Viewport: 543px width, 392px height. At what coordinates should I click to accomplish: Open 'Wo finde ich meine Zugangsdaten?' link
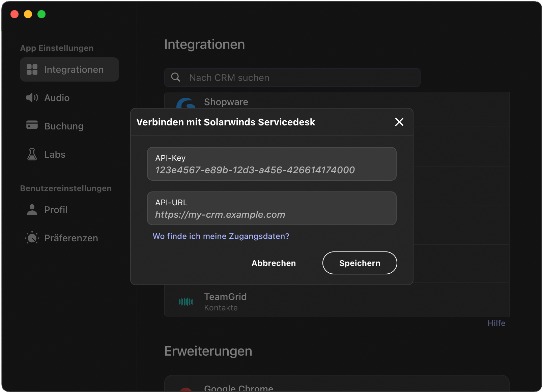(x=221, y=236)
